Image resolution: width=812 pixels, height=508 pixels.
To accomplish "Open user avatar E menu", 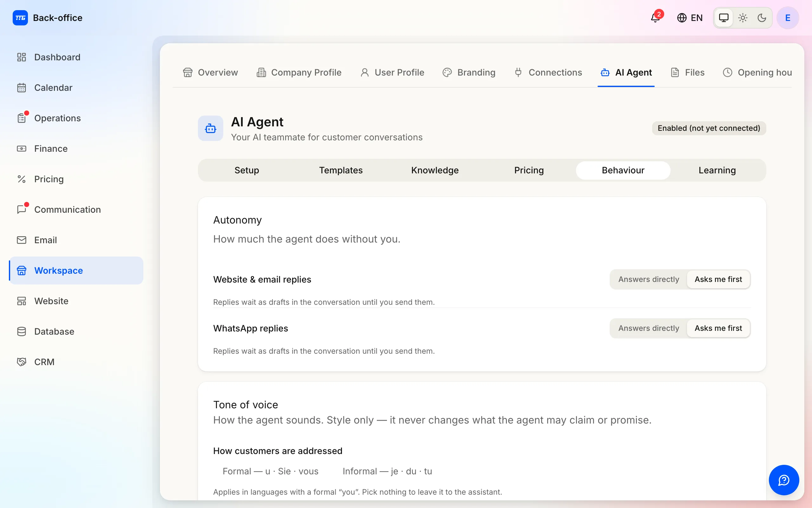I will pos(788,18).
